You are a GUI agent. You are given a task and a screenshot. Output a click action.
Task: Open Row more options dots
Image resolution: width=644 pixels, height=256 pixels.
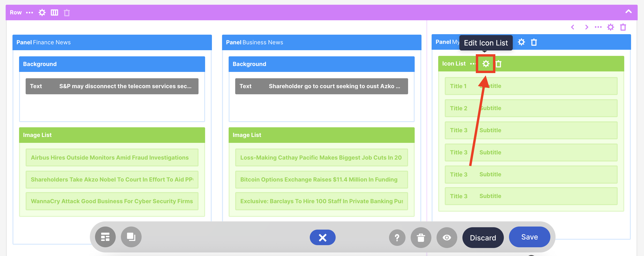29,12
